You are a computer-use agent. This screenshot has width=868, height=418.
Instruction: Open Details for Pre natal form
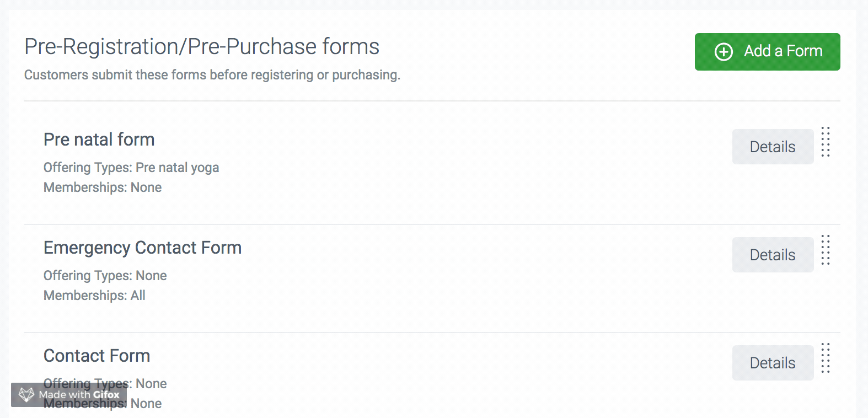772,147
